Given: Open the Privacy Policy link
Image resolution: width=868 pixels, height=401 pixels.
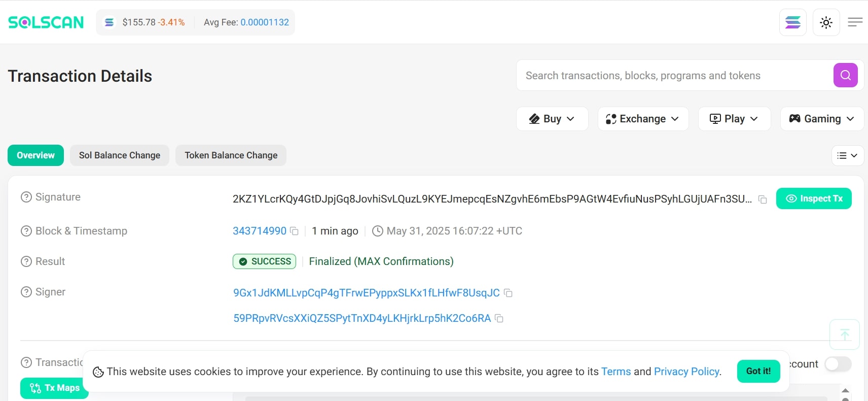Looking at the screenshot, I should [686, 372].
